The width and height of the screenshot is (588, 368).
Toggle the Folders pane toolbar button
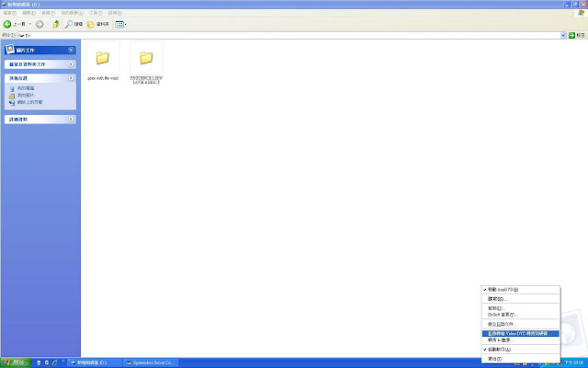pyautogui.click(x=98, y=25)
